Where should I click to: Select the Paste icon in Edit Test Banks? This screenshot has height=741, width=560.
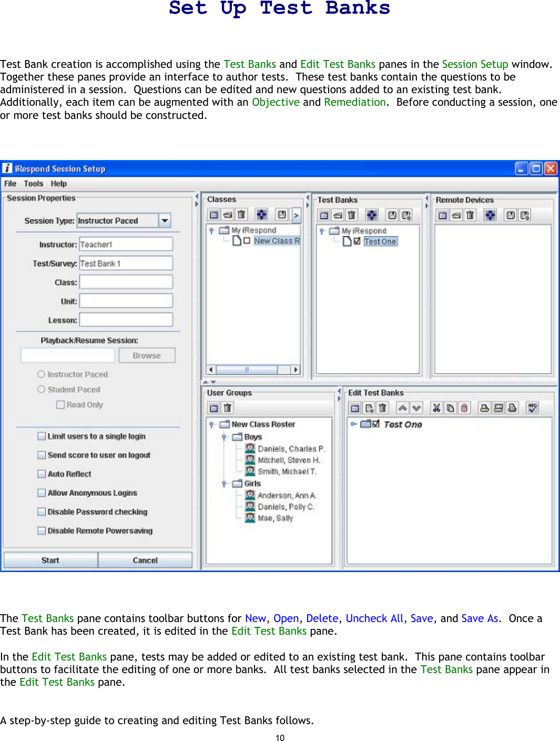click(465, 408)
